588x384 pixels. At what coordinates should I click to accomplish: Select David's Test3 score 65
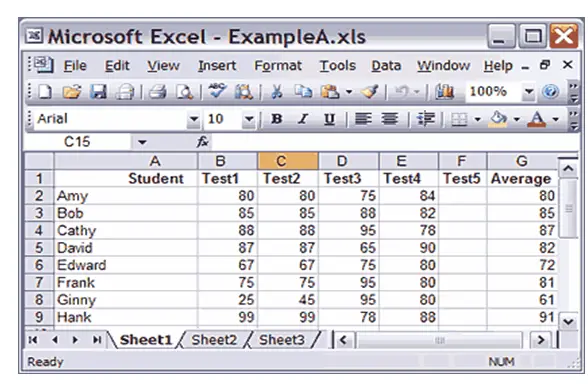pyautogui.click(x=348, y=248)
